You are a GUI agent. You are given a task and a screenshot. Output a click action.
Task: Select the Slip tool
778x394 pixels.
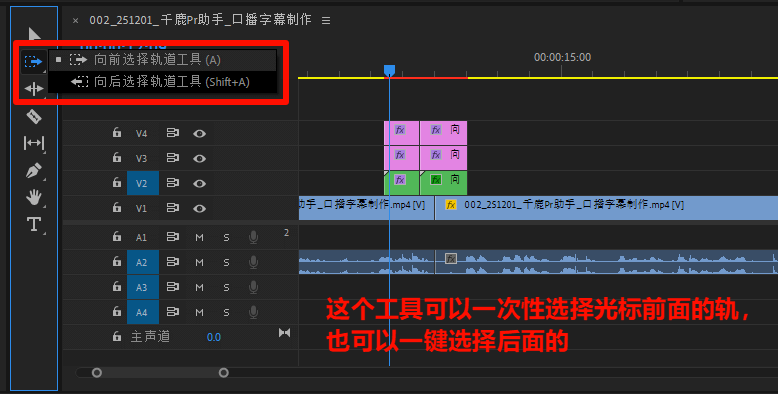[34, 143]
